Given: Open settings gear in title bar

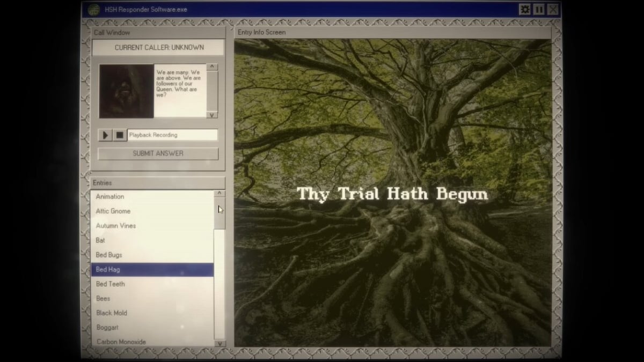Looking at the screenshot, I should pyautogui.click(x=525, y=9).
